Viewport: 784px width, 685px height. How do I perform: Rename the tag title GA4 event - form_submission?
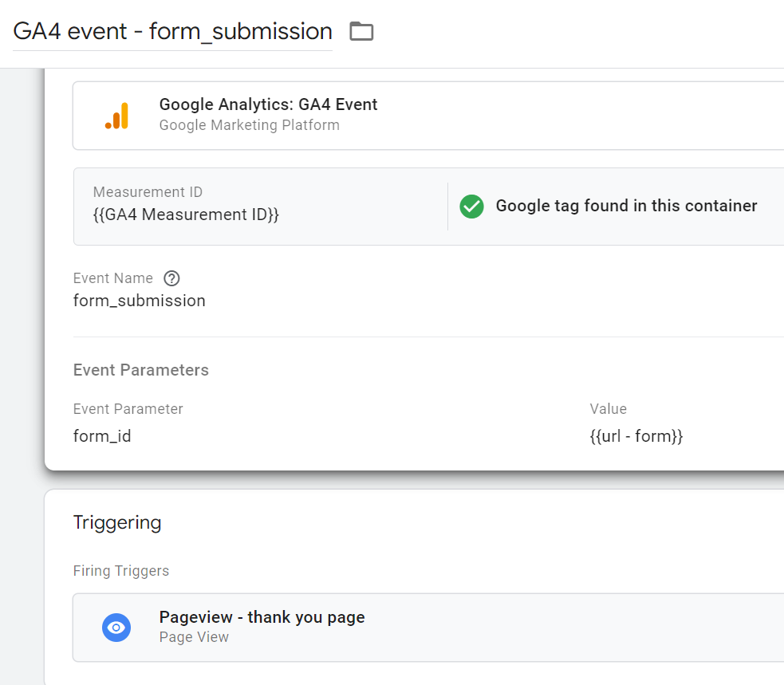pos(172,32)
